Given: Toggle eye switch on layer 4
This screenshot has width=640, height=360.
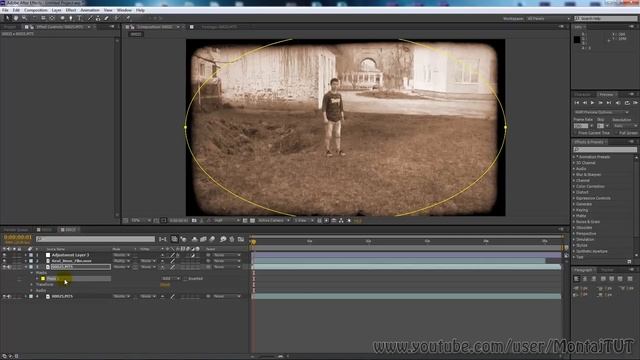Looking at the screenshot, I should click(x=4, y=296).
